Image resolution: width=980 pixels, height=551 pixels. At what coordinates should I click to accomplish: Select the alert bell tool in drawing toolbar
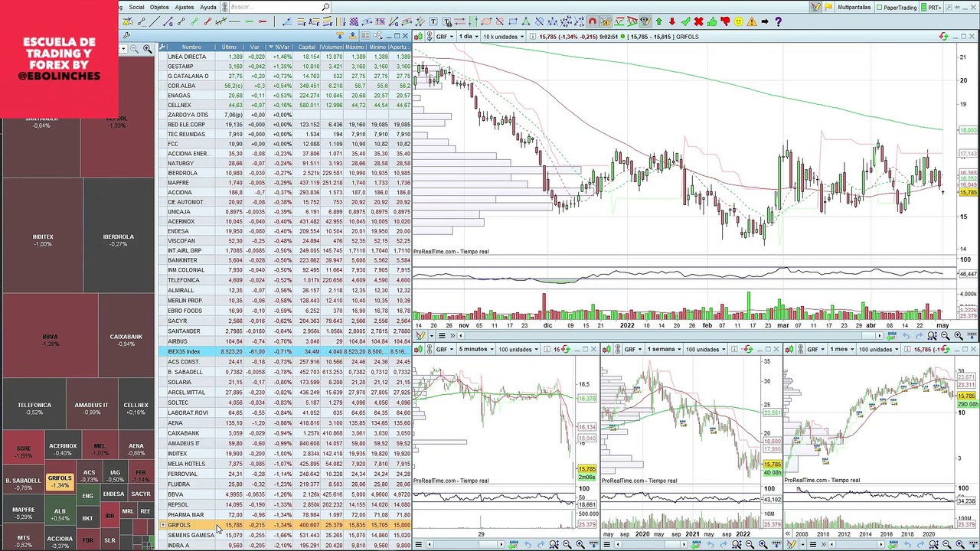(x=128, y=21)
